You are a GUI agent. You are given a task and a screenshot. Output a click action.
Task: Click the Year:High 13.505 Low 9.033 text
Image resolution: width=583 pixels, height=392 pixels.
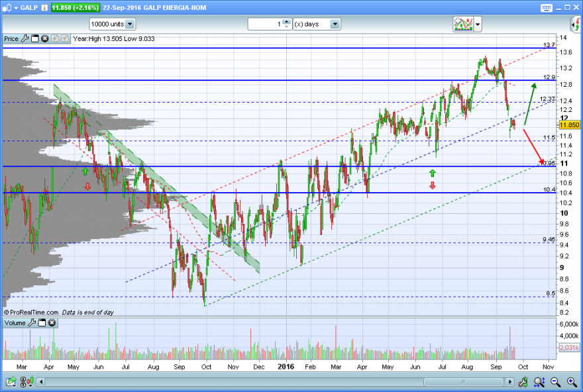coord(114,38)
